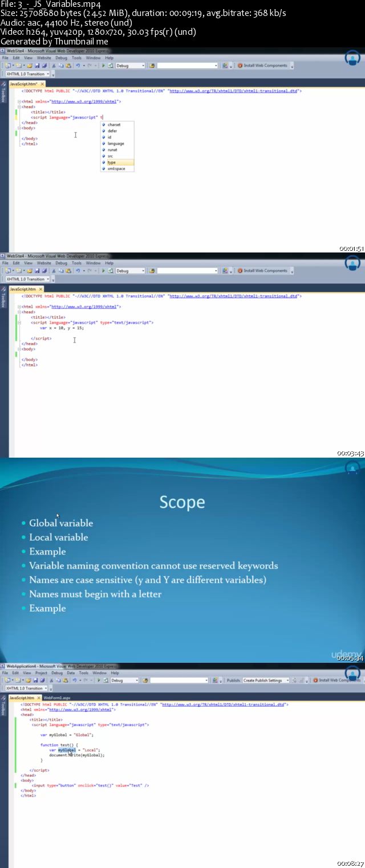
Task: Open File menu in topmost WebSite4 window
Action: coord(5,58)
